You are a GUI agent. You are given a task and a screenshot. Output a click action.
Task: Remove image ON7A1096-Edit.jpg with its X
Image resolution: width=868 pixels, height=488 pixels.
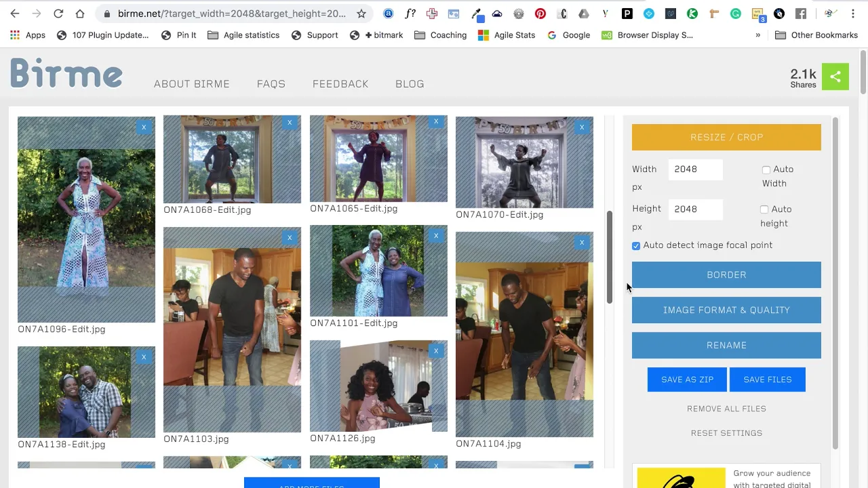click(x=144, y=127)
